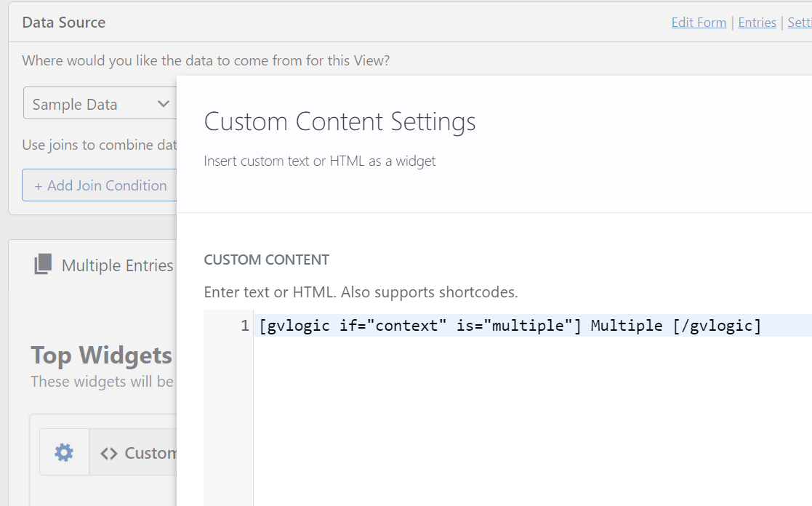Click the Custom Content widget header bar
This screenshot has width=812, height=506.
[145, 451]
